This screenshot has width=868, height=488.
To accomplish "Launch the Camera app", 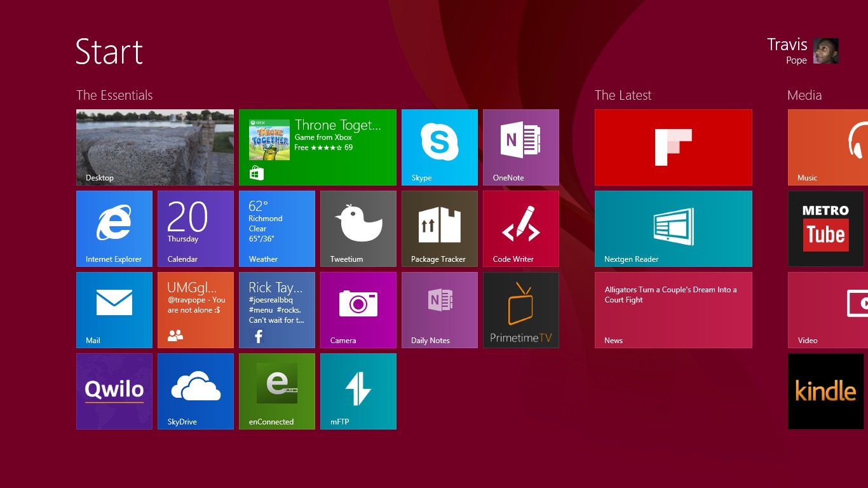I will click(x=358, y=310).
